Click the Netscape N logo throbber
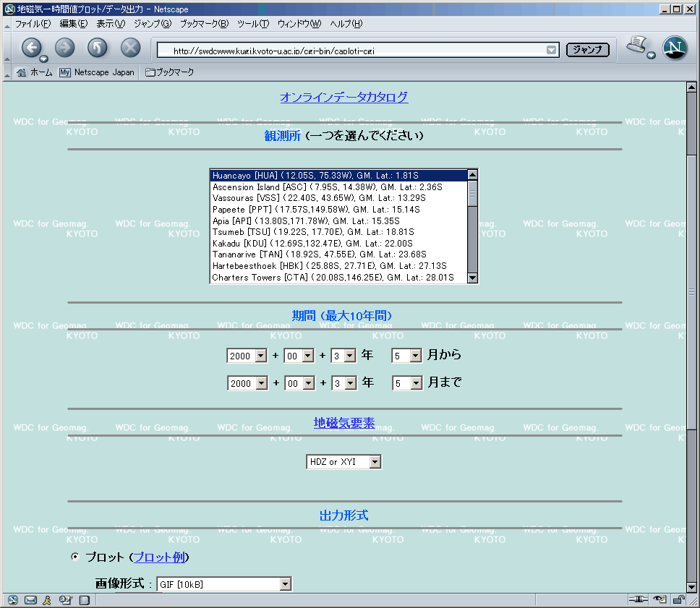Image resolution: width=700 pixels, height=608 pixels. pos(675,48)
